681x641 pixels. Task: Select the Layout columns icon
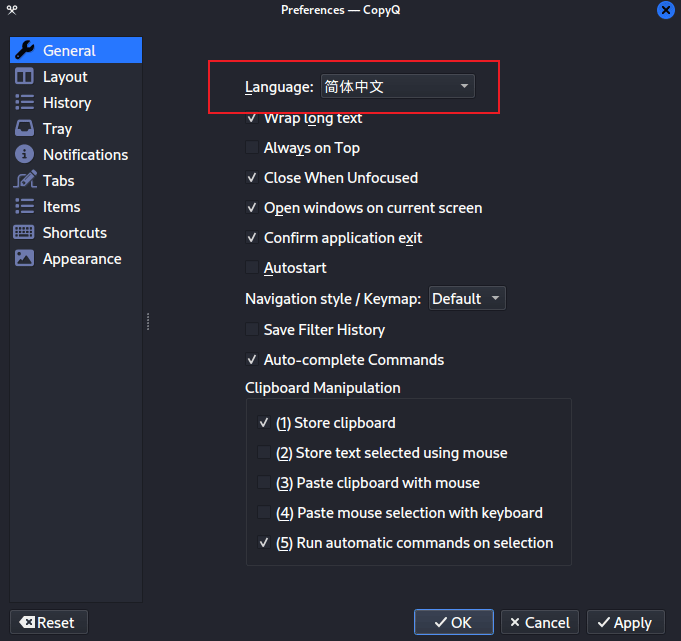click(25, 77)
